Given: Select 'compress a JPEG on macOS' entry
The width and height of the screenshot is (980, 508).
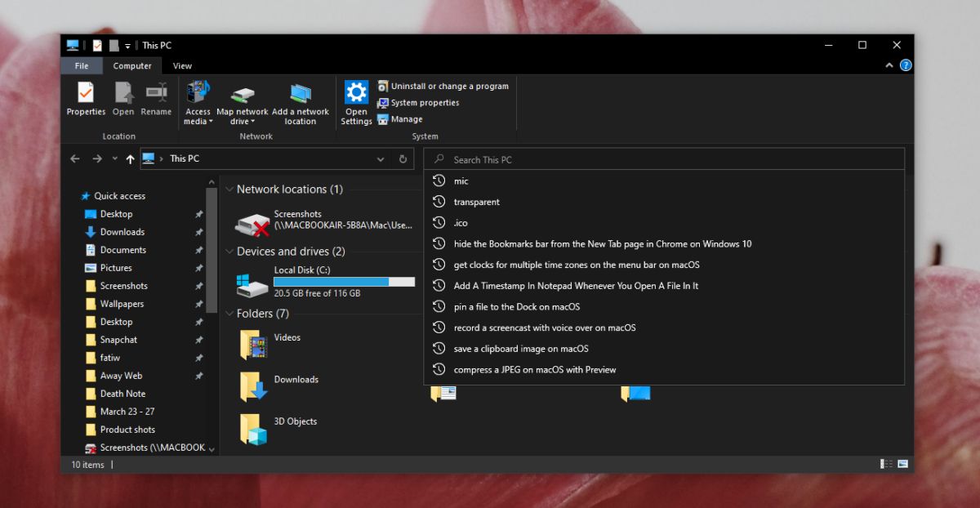Looking at the screenshot, I should pos(664,369).
